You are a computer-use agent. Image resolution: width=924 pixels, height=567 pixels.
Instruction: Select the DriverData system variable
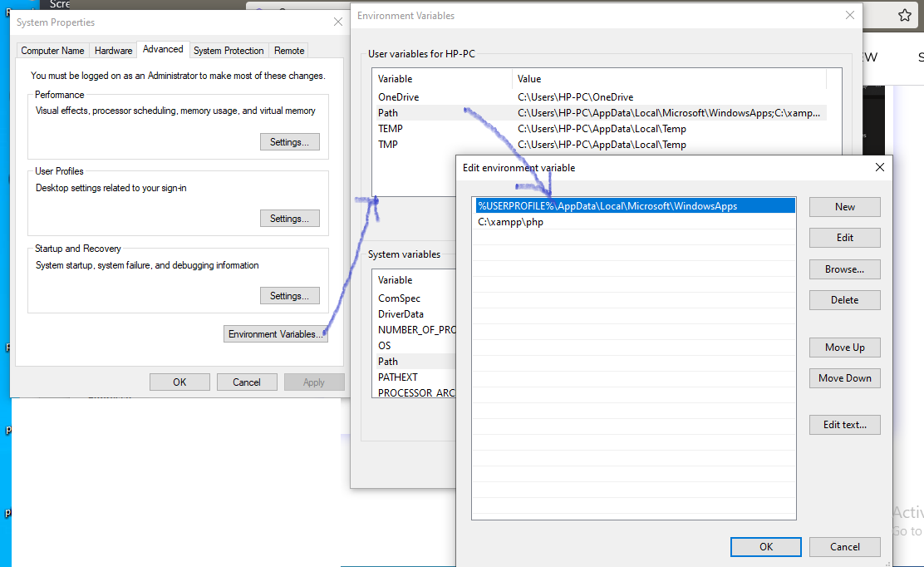(415, 314)
